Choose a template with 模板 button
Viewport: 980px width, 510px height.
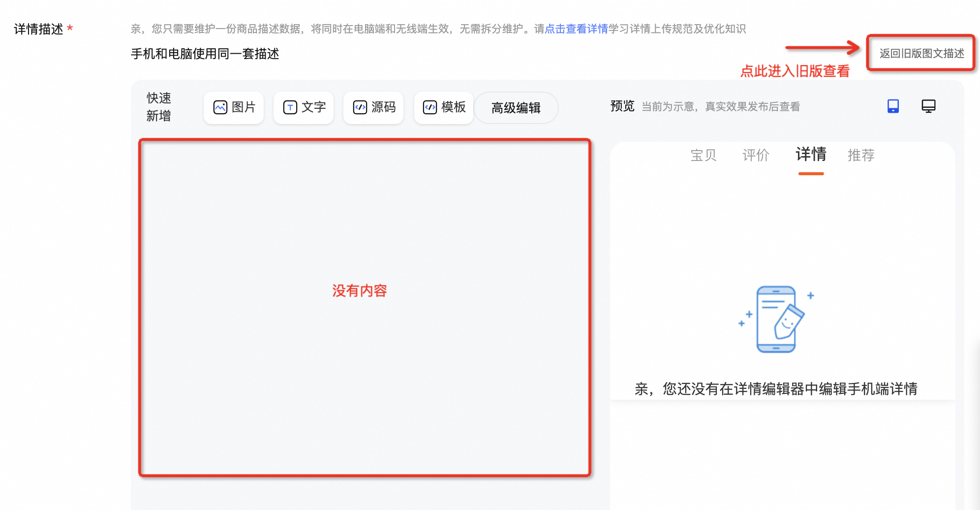(x=444, y=107)
